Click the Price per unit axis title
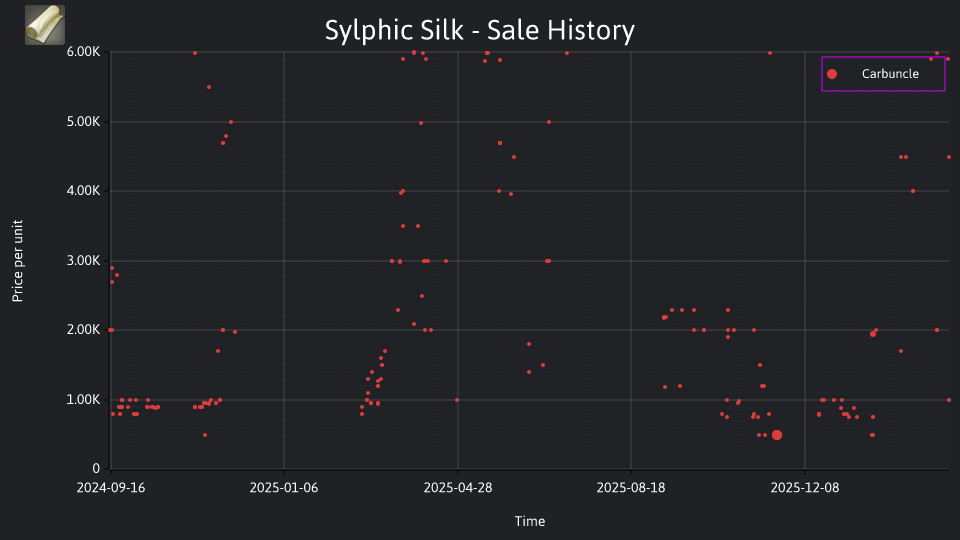 click(18, 261)
